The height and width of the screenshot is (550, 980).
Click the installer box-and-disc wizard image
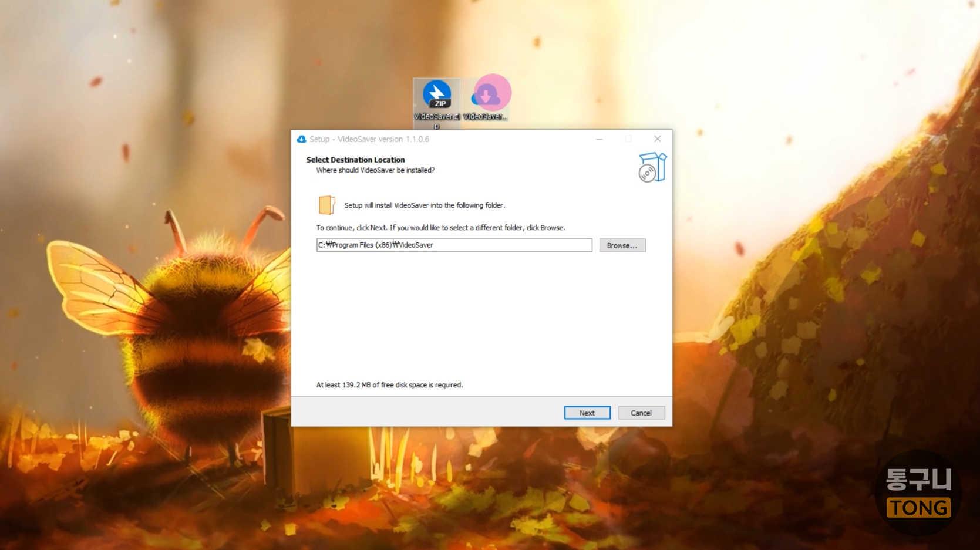click(x=652, y=167)
